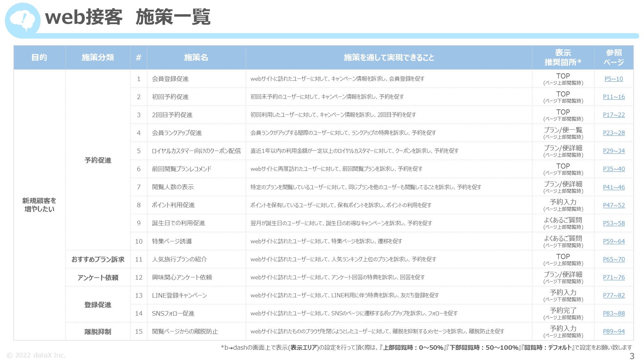Click the brain speech-bubble icon beside the title
Screen dimensions: 644x362
23,20
